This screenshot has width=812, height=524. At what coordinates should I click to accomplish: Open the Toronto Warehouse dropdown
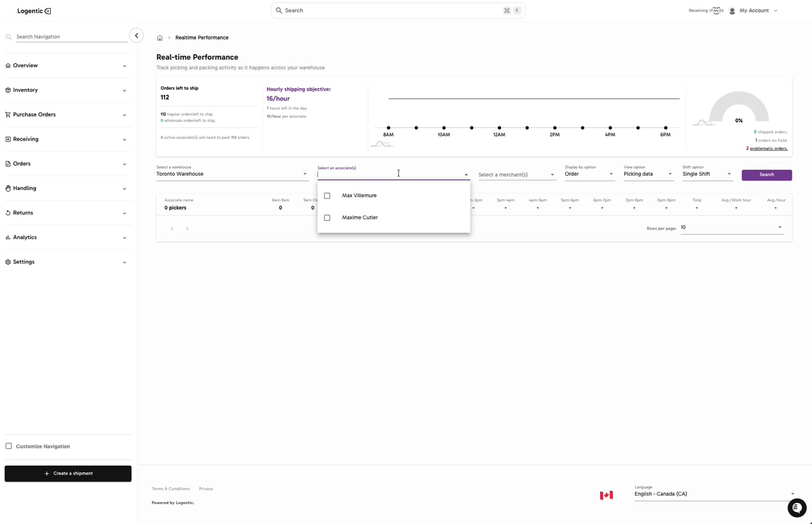(232, 174)
